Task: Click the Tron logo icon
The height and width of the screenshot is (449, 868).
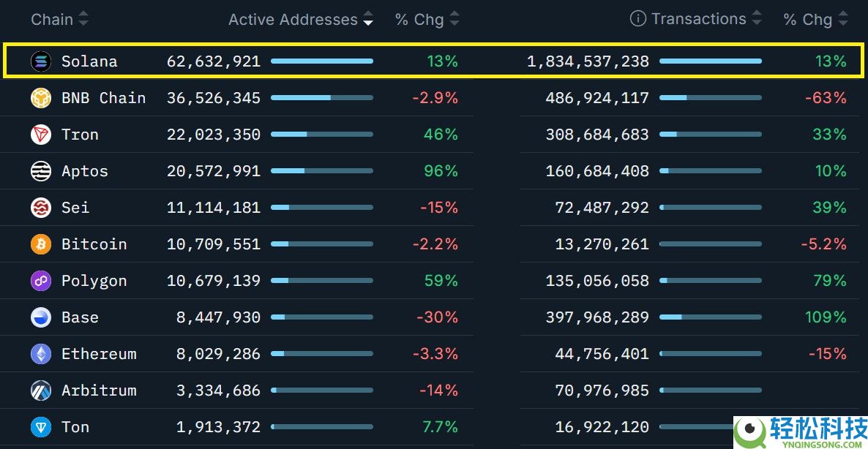Action: tap(41, 135)
